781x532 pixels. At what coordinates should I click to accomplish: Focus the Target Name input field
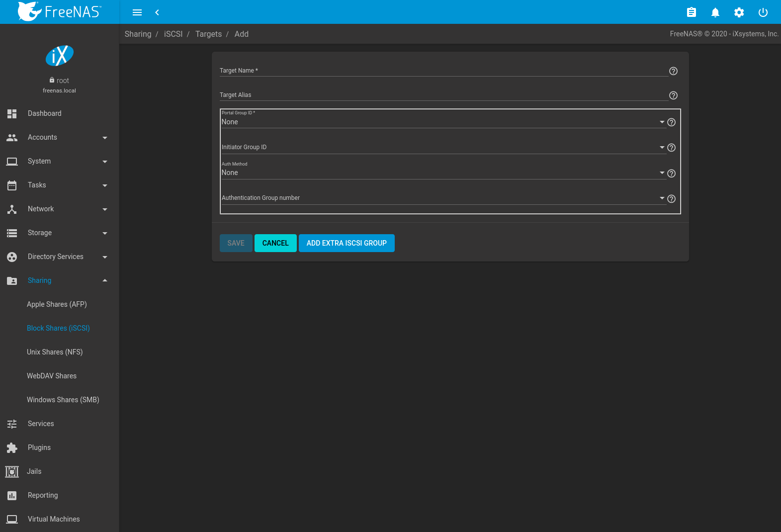443,71
